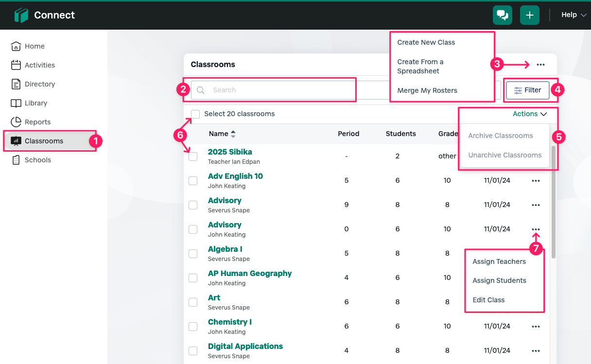Open the AP Human Geography classroom link
This screenshot has width=591, height=364.
[x=250, y=273]
